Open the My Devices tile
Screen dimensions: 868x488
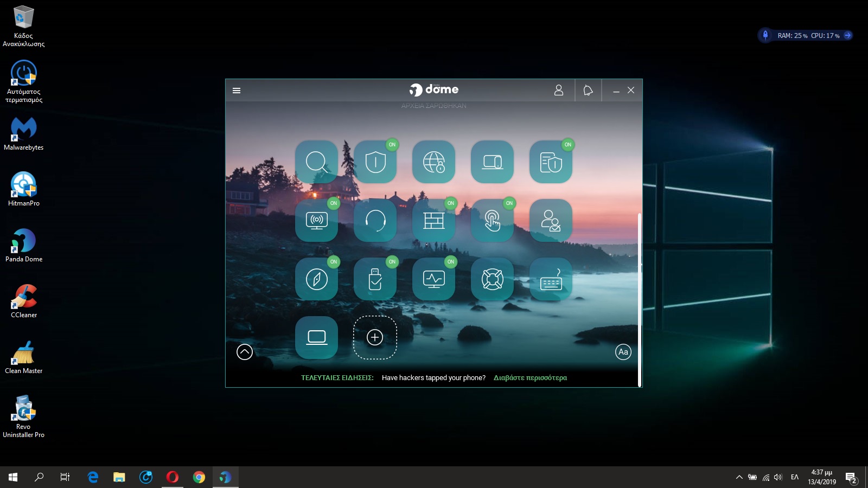(492, 162)
